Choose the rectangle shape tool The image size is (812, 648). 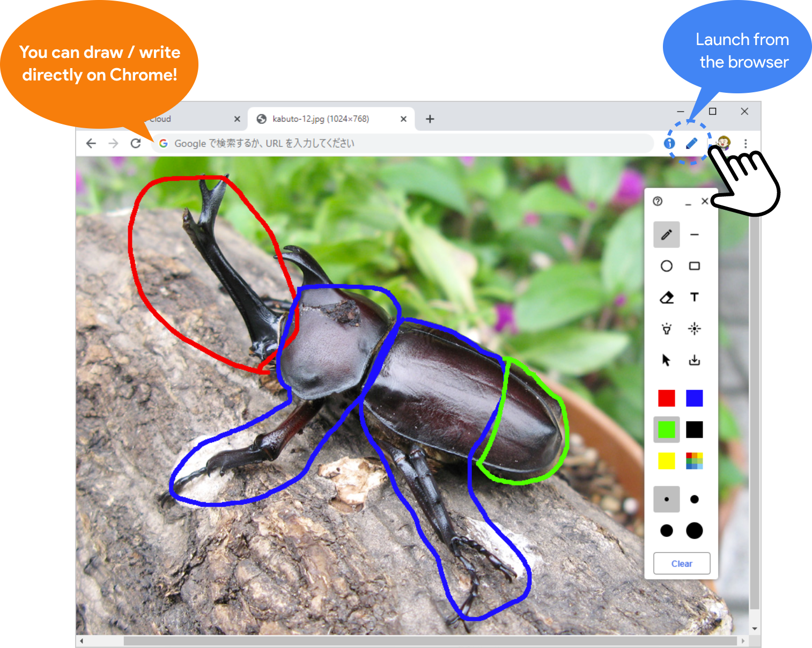[694, 266]
